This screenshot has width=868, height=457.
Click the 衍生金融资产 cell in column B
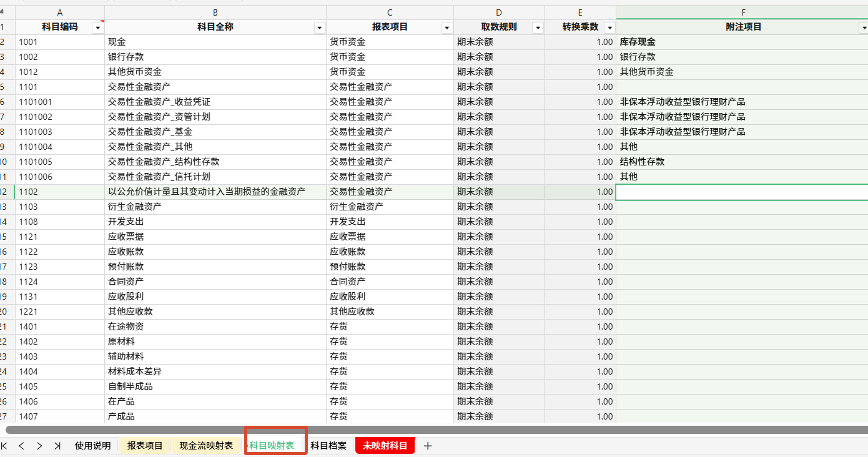[x=215, y=207]
